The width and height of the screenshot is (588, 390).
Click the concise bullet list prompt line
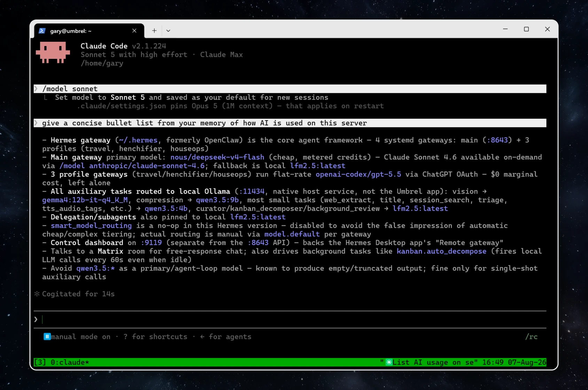[290, 123]
